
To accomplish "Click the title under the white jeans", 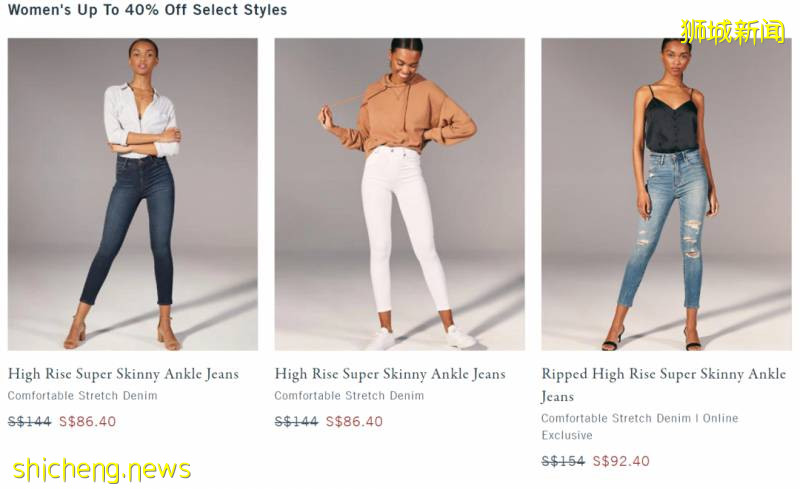I will coord(390,374).
